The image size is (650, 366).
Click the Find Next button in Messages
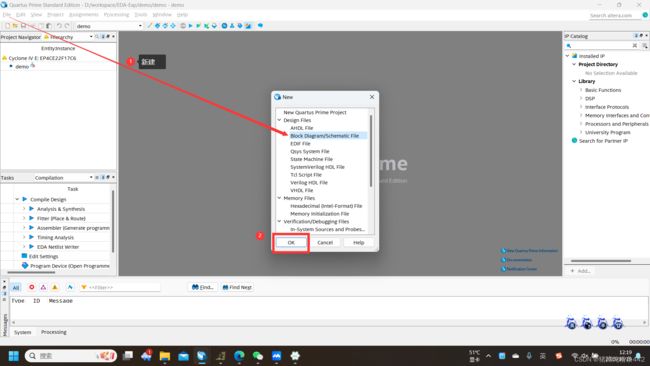pyautogui.click(x=237, y=287)
